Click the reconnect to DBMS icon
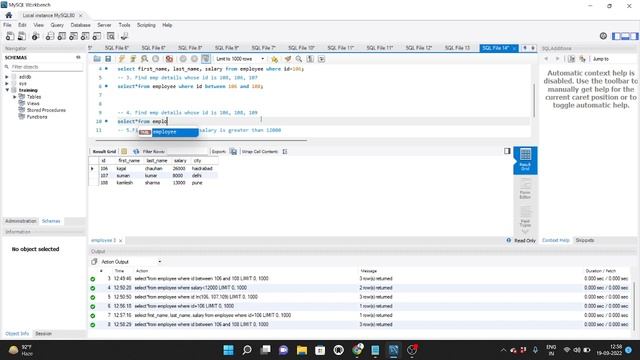The width and height of the screenshot is (640, 360). (124, 36)
